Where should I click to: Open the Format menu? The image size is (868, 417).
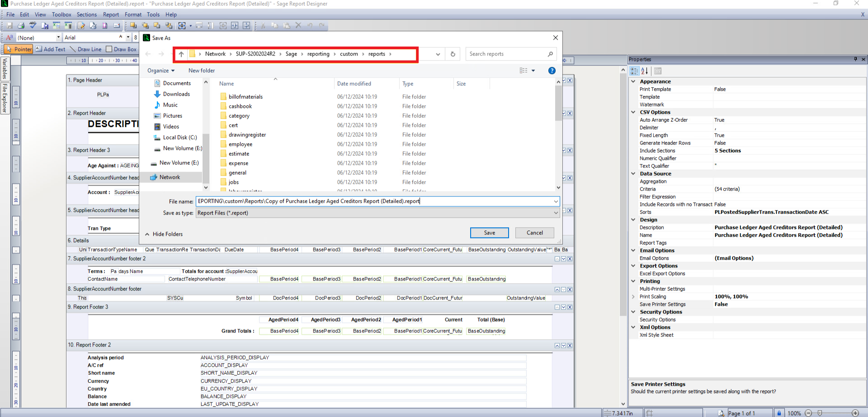pos(133,14)
